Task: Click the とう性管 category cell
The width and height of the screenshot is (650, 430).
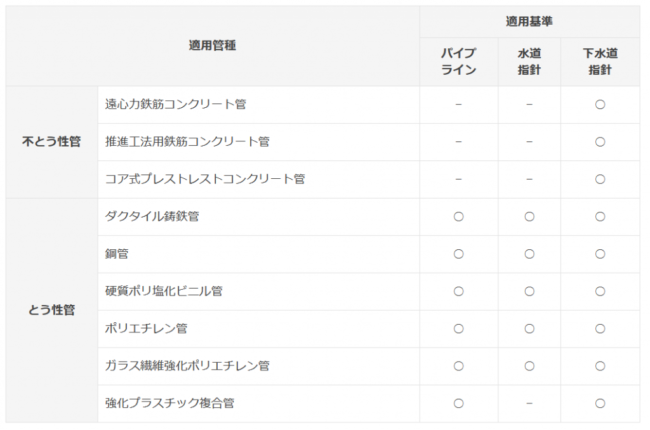Action: pos(51,310)
